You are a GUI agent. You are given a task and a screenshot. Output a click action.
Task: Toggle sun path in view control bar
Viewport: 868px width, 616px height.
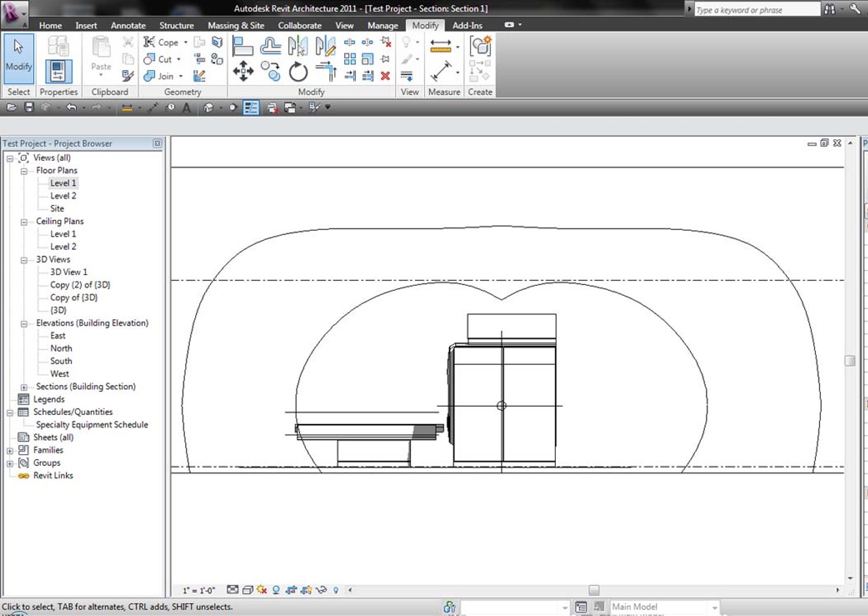(x=261, y=590)
